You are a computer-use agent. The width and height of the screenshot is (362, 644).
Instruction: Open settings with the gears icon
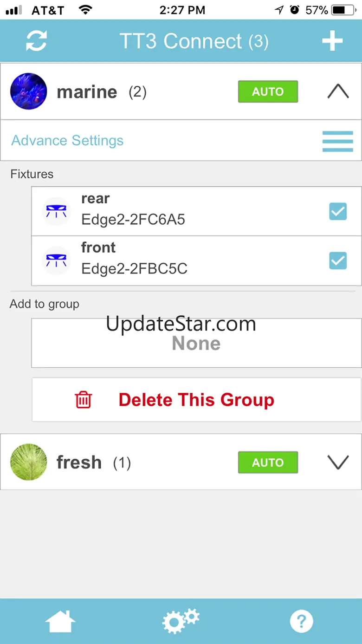(181, 621)
